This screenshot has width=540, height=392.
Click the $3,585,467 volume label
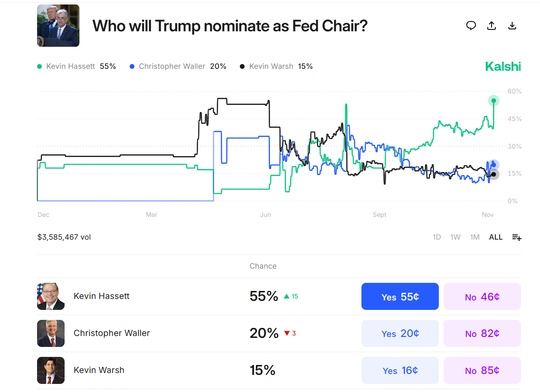coord(63,237)
